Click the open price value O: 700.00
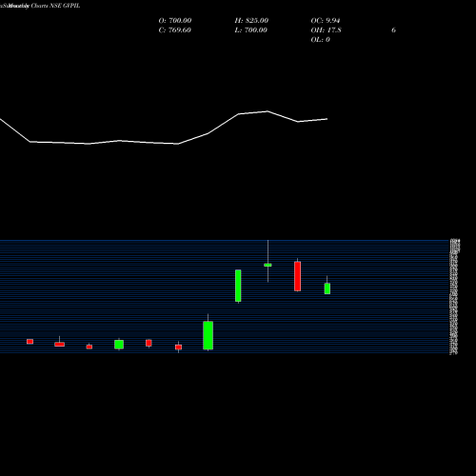This screenshot has width=476, height=476. pyautogui.click(x=175, y=21)
